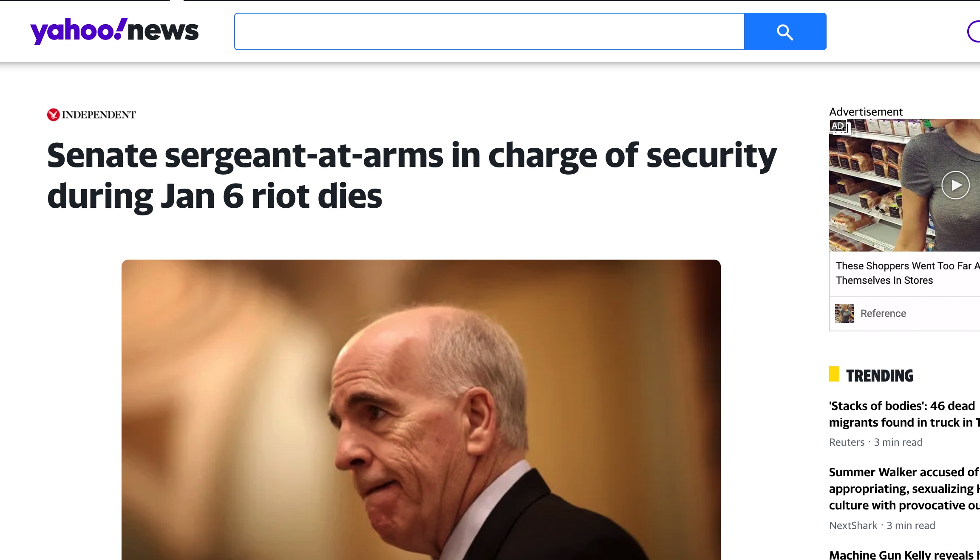Focus the Yahoo search input field

pyautogui.click(x=489, y=31)
